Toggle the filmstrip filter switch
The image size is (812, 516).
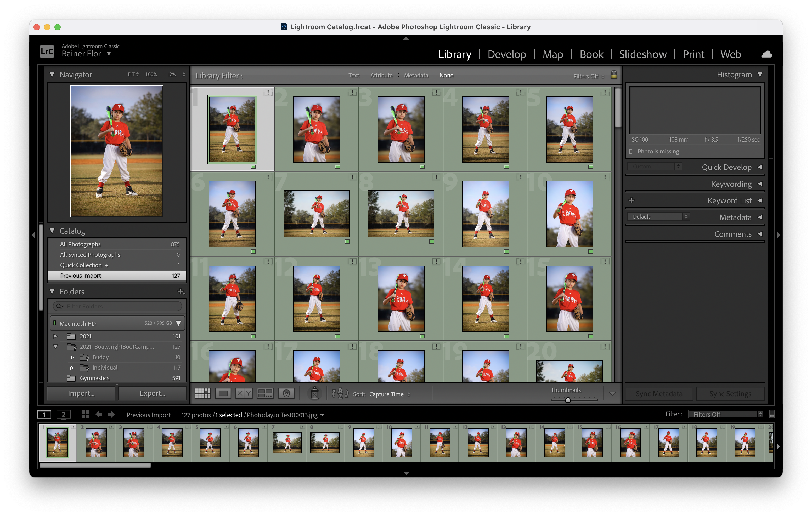(x=771, y=415)
